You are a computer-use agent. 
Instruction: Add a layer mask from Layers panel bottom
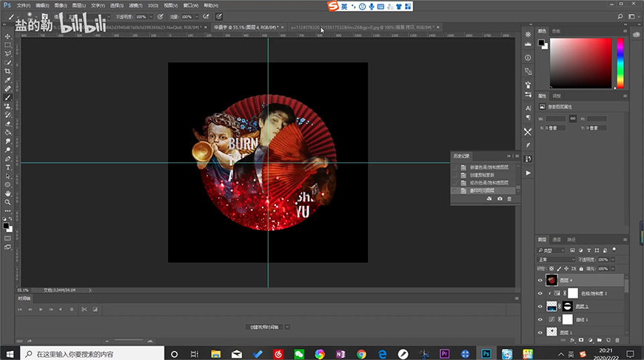click(x=581, y=340)
